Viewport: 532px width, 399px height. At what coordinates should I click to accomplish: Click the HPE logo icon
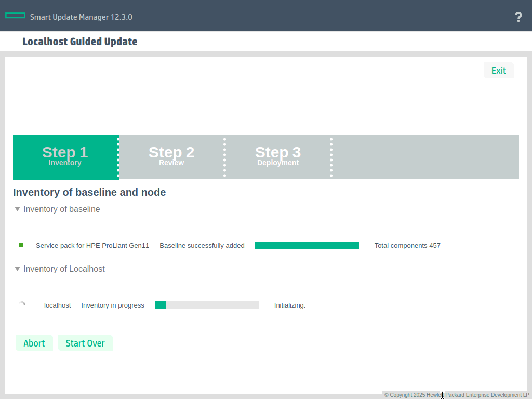pyautogui.click(x=15, y=16)
